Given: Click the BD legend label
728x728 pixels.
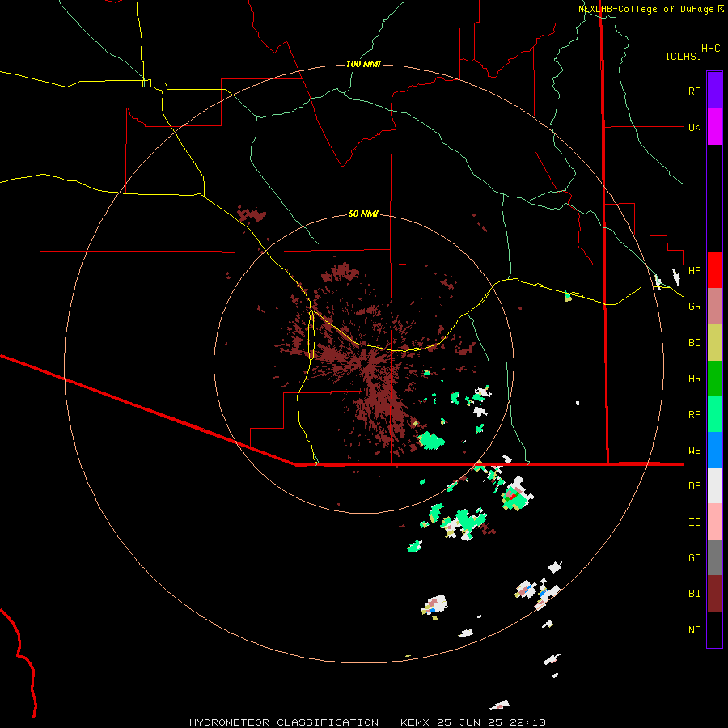Looking at the screenshot, I should pyautogui.click(x=694, y=343).
